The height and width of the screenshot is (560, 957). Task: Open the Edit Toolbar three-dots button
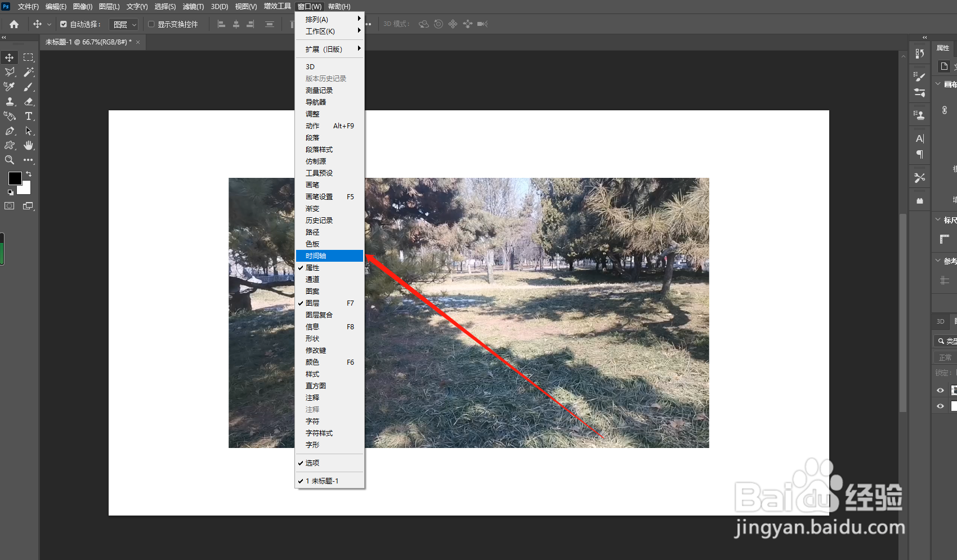point(28,160)
